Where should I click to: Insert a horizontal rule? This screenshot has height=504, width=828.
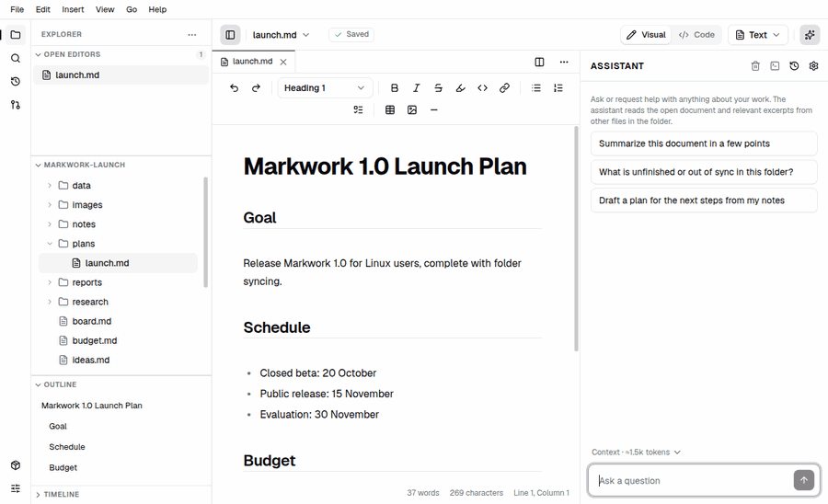click(434, 109)
